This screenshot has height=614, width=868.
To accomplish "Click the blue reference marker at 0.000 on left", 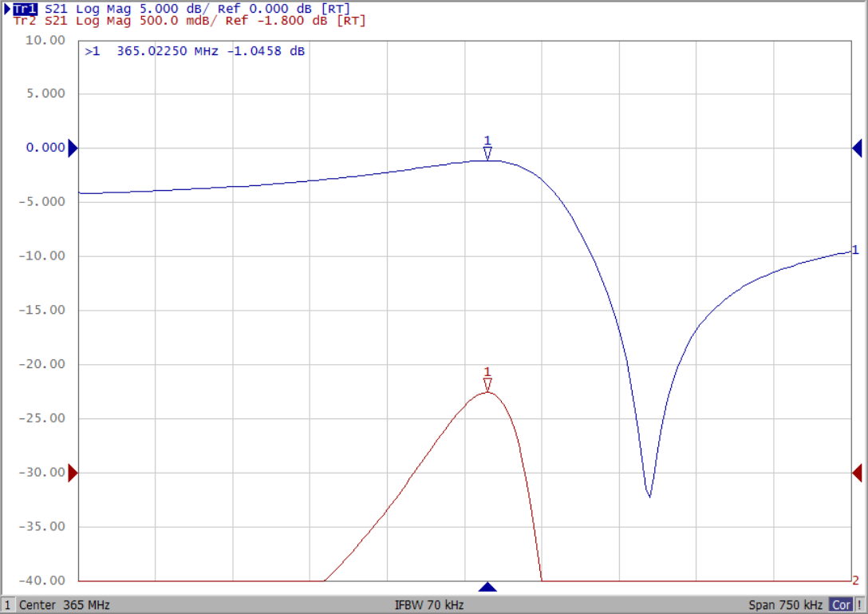I will coord(73,148).
